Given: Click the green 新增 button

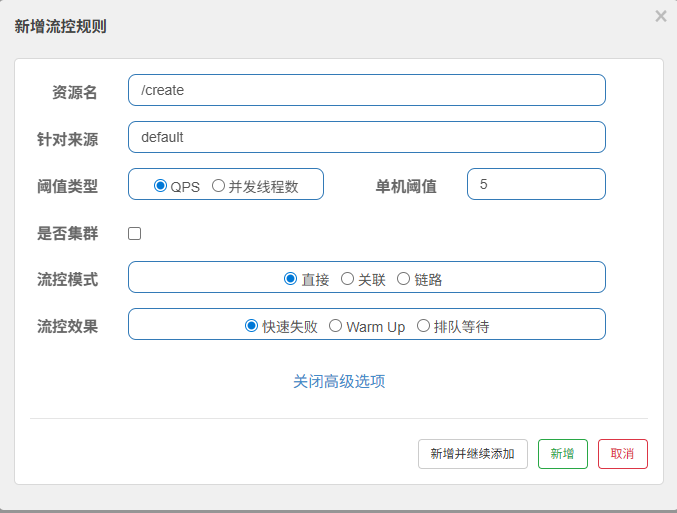Looking at the screenshot, I should [x=563, y=454].
